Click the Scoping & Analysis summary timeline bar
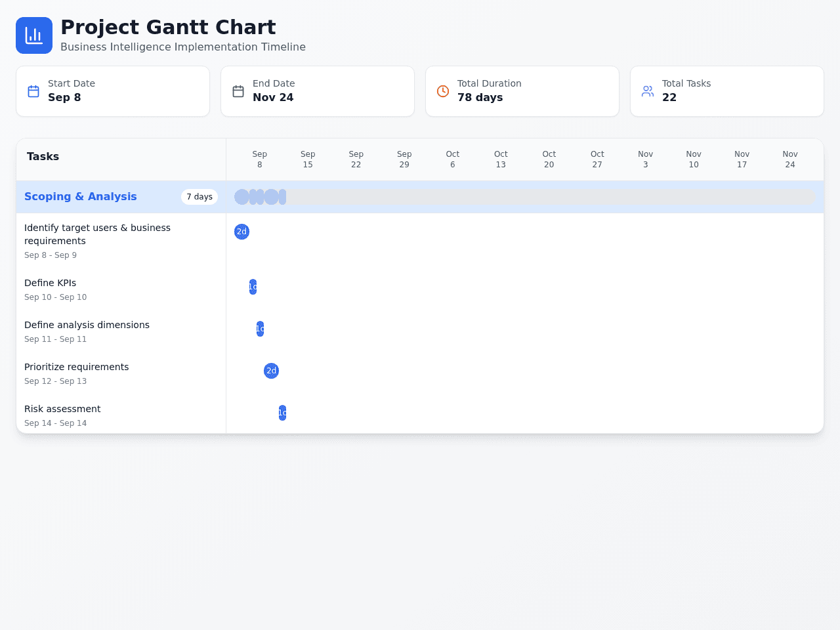840x630 pixels. [x=525, y=197]
